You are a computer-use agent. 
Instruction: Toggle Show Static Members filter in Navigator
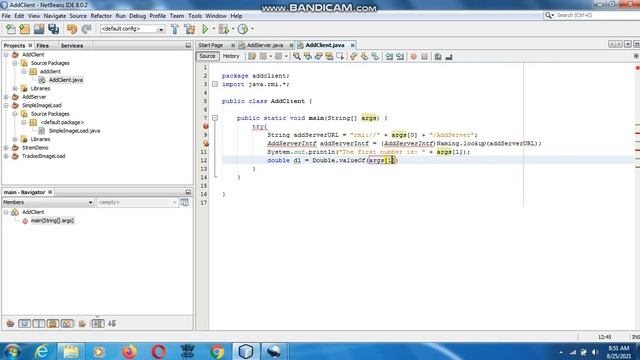(x=39, y=324)
